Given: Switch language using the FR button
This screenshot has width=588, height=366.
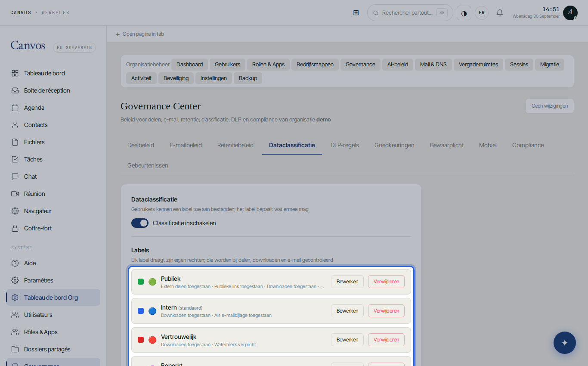Looking at the screenshot, I should [482, 13].
